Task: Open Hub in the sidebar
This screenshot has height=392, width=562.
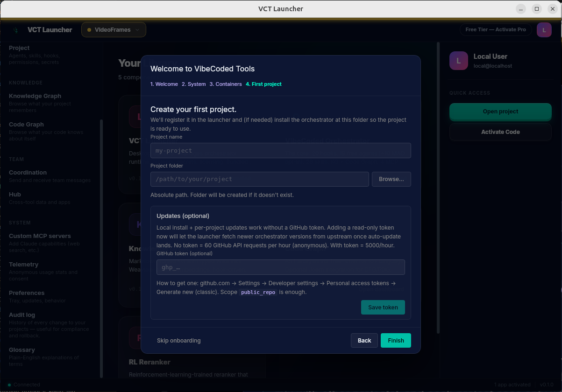Action: click(50, 198)
